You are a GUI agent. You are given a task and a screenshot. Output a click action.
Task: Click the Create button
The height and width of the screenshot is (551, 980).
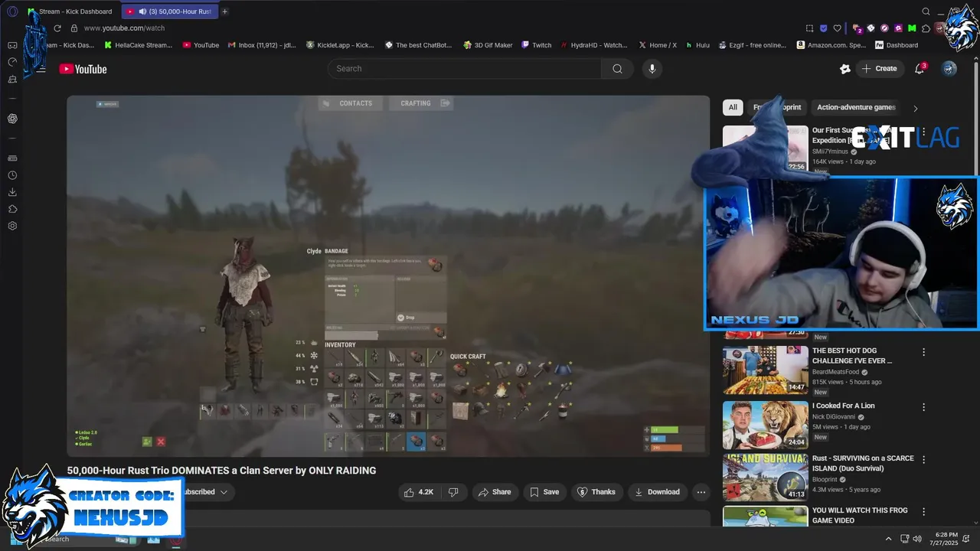click(879, 69)
